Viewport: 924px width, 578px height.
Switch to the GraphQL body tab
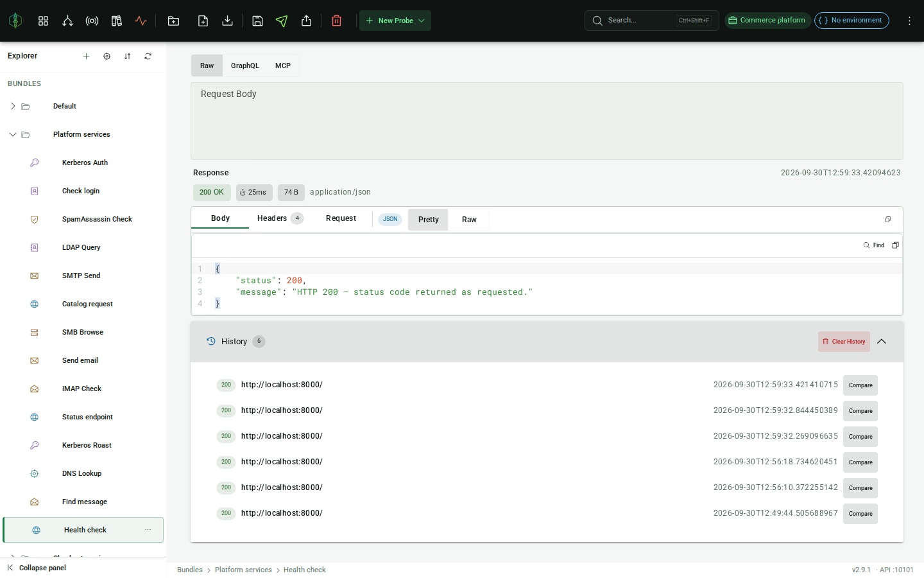click(245, 66)
